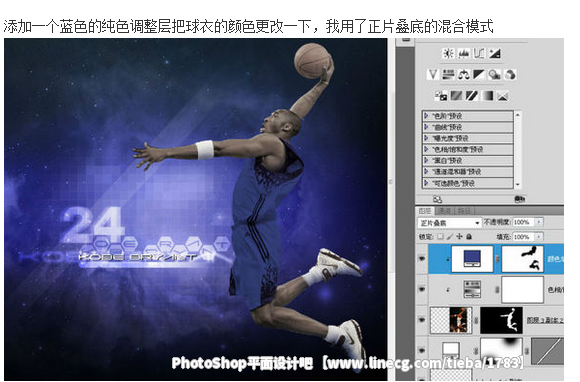Viewport: 580px width, 382px height.
Task: Add a Curves adjustment layer
Action: point(479,54)
